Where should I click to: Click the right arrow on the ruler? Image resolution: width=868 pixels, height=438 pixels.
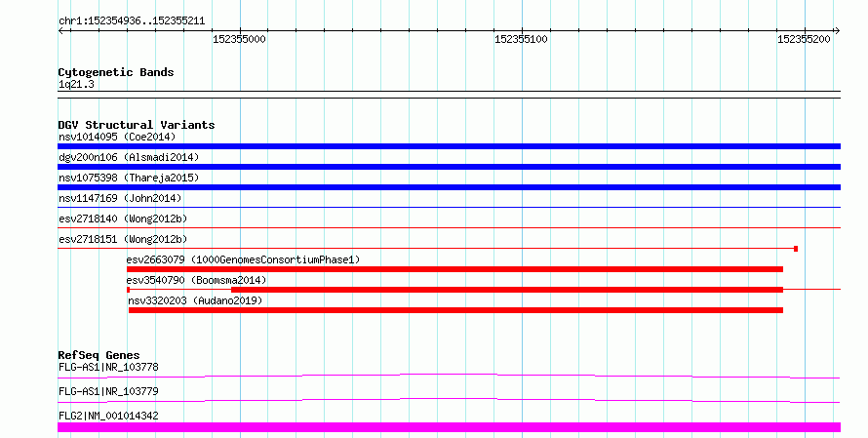837,31
